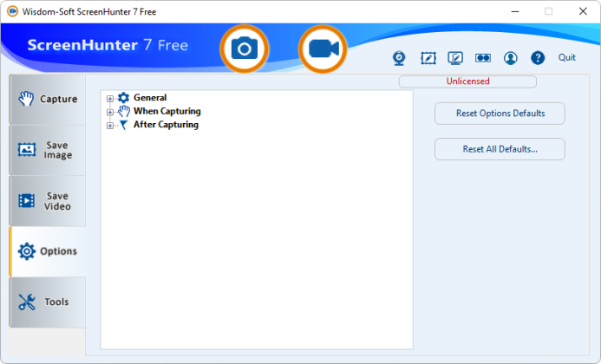Image resolution: width=601 pixels, height=364 pixels.
Task: Click the camera screenshot capture button
Action: coord(245,49)
